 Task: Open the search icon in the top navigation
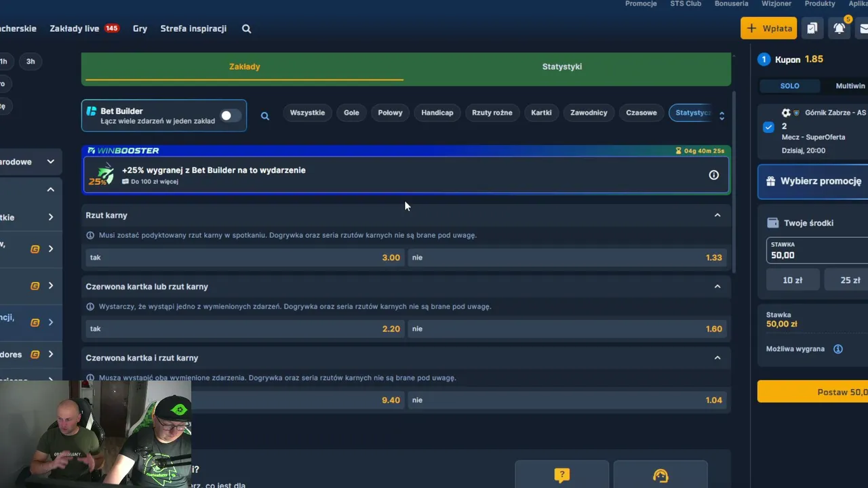[x=246, y=28]
